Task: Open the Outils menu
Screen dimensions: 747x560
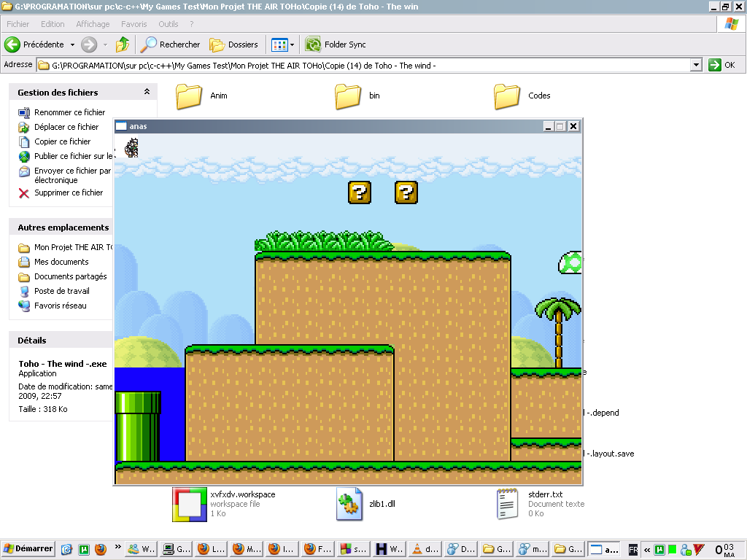Action: (x=169, y=24)
